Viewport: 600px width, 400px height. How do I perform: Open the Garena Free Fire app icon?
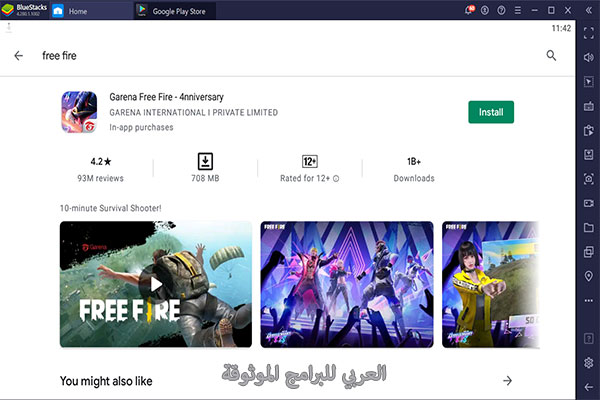79,112
